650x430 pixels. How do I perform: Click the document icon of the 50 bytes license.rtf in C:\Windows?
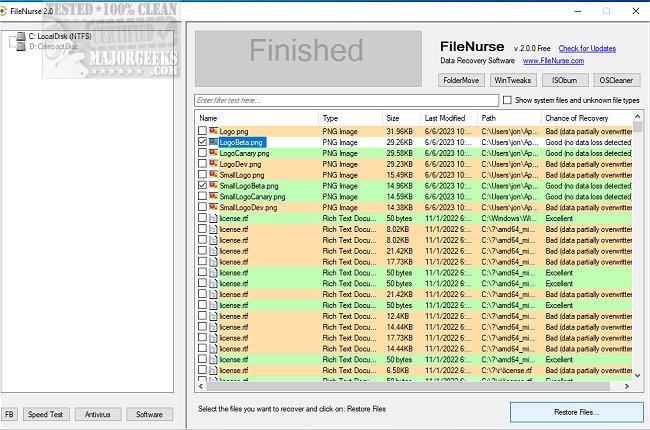point(213,218)
